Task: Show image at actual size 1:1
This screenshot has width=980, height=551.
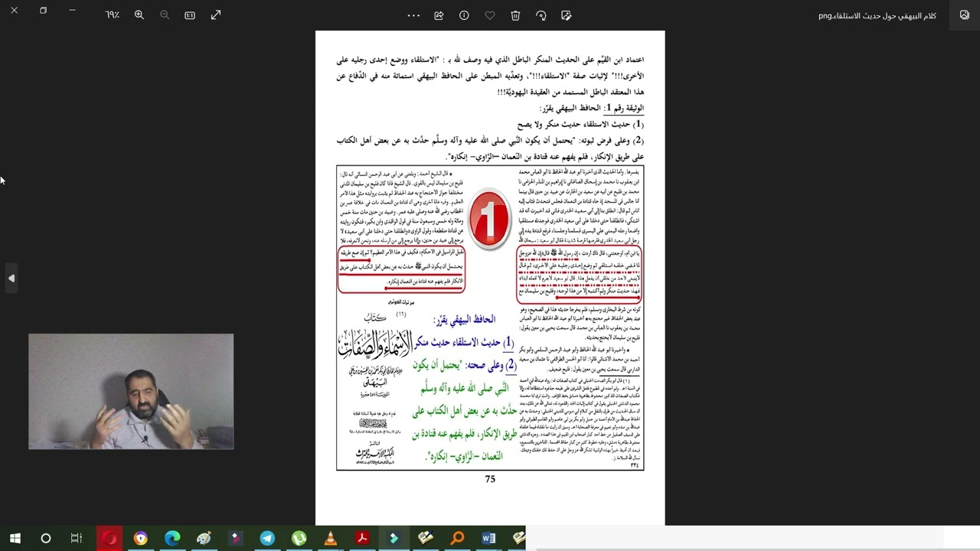Action: coord(190,15)
